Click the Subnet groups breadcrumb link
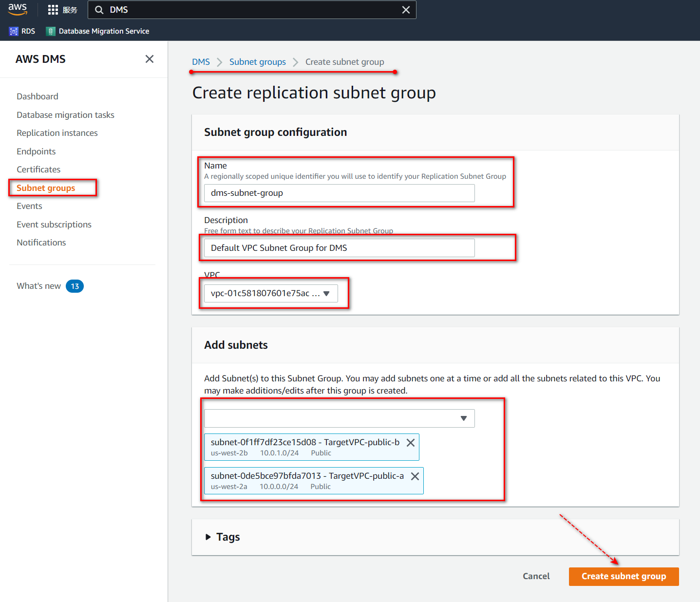This screenshot has width=700, height=602. click(x=258, y=62)
